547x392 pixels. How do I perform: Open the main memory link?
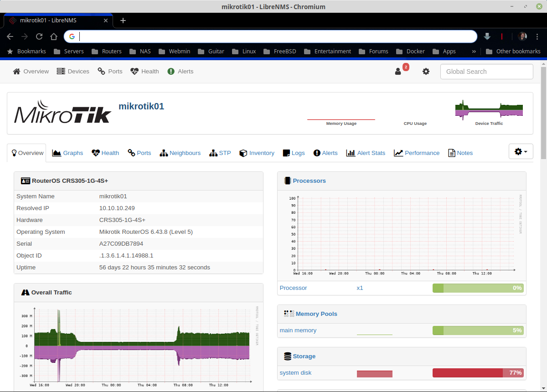click(x=298, y=330)
